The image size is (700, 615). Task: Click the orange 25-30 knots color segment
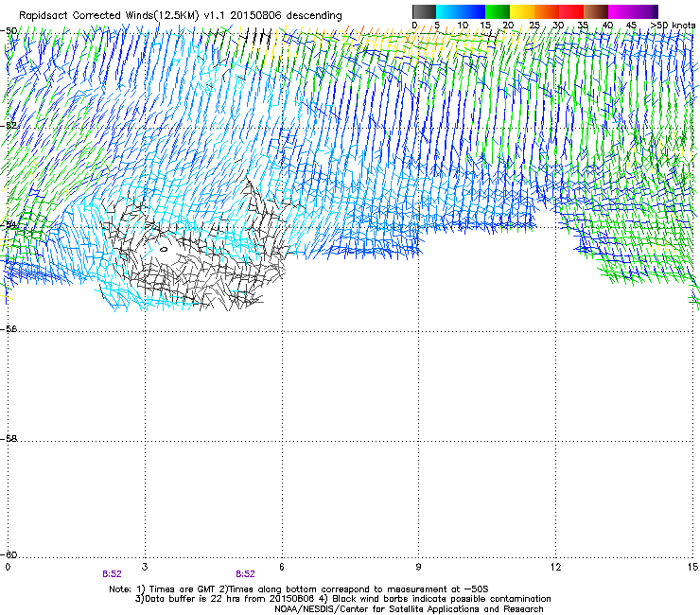point(547,11)
